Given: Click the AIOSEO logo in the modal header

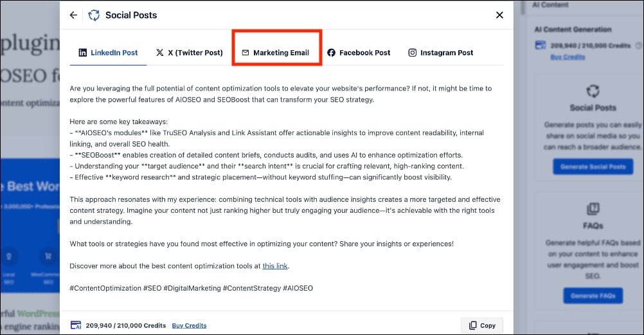Looking at the screenshot, I should 94,15.
